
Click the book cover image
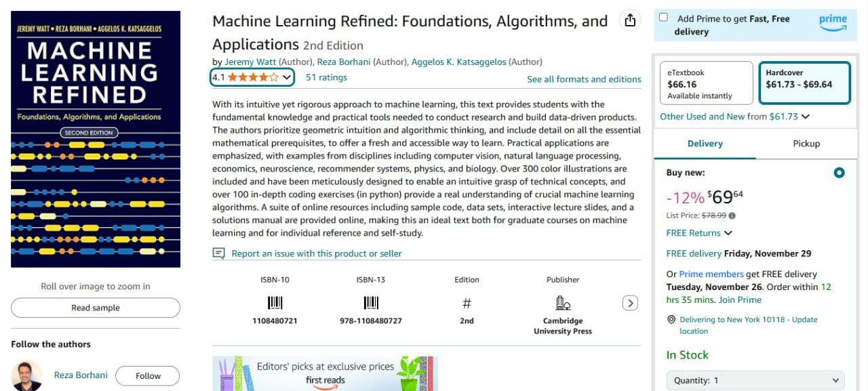coord(96,139)
